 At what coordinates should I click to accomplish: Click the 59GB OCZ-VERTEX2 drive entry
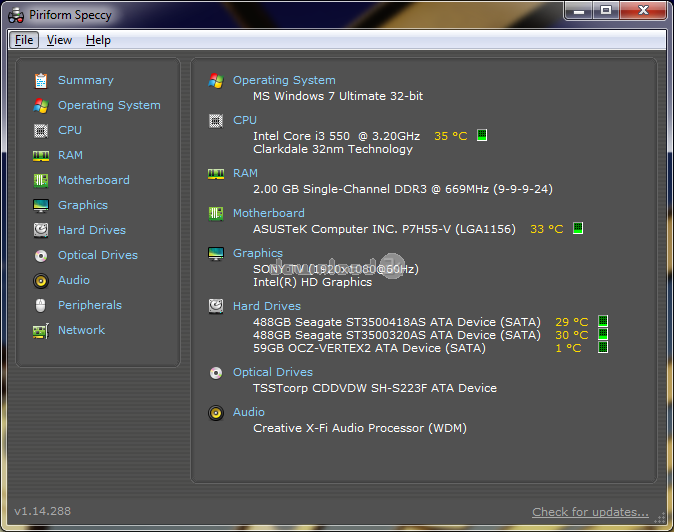[x=369, y=348]
